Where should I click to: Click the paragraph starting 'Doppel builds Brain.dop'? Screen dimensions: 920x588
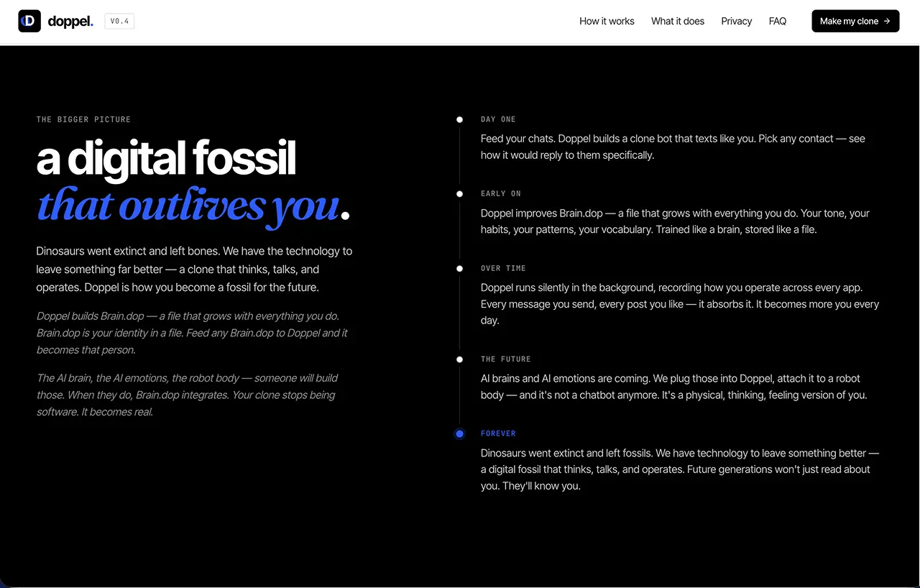point(193,333)
